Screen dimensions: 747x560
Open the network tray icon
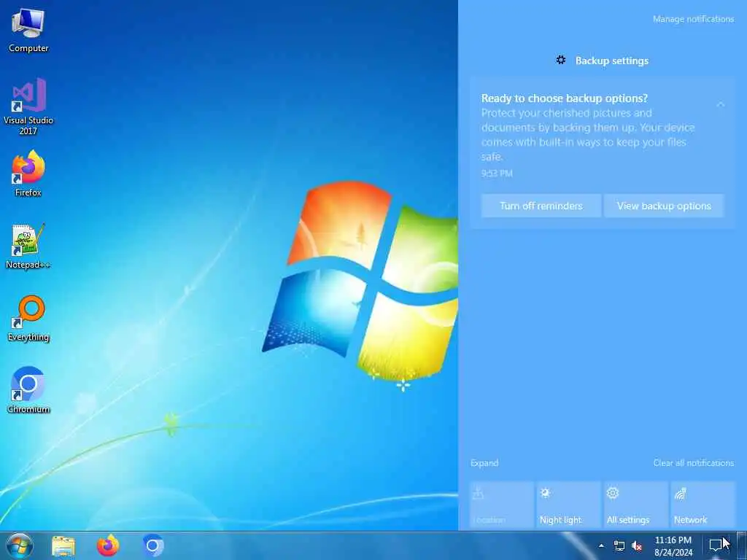coord(619,545)
